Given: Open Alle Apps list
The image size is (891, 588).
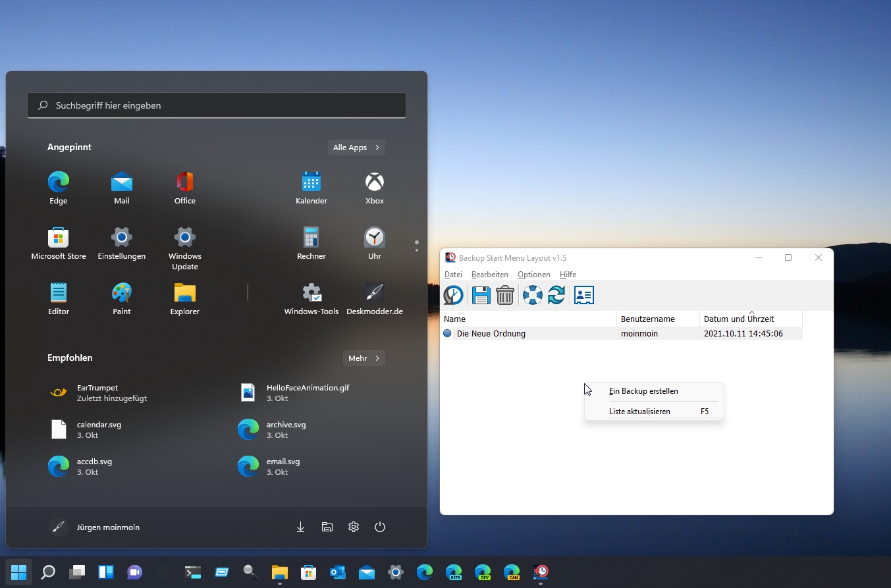Looking at the screenshot, I should pyautogui.click(x=356, y=147).
